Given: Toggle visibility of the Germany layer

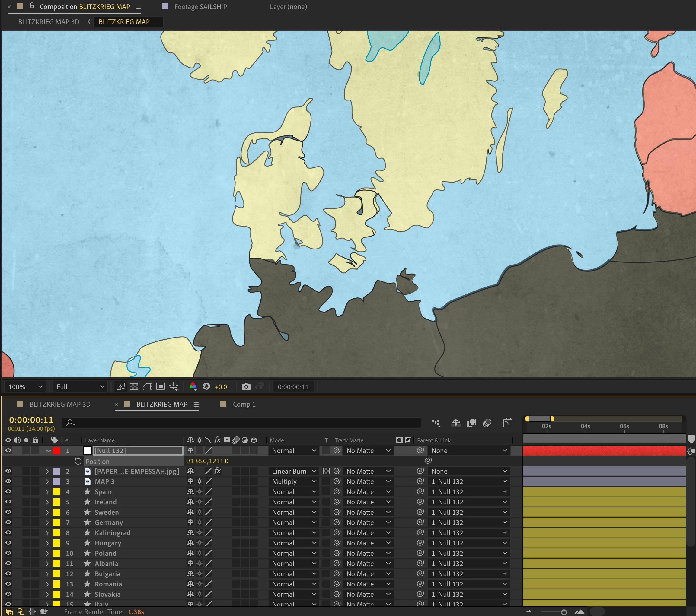Looking at the screenshot, I should tap(8, 522).
